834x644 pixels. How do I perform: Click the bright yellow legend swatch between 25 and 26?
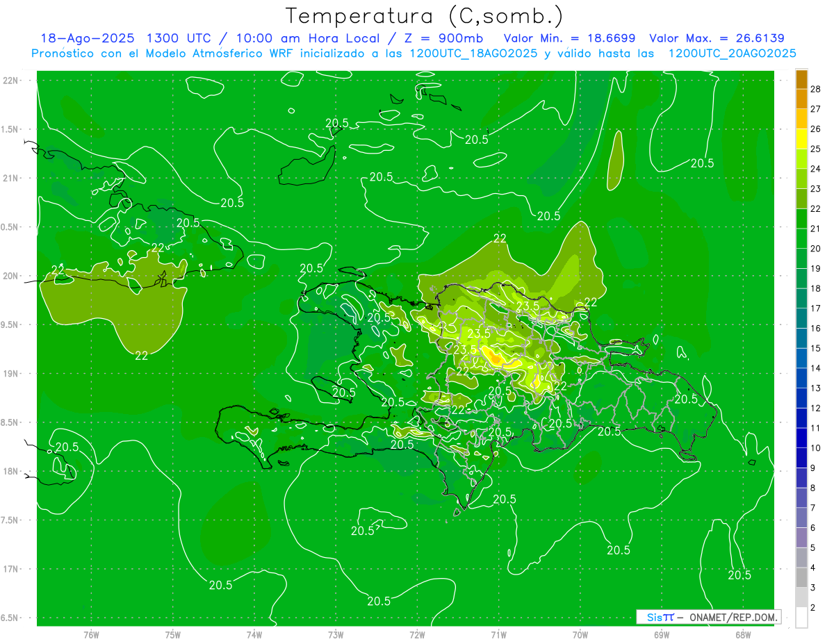(x=801, y=139)
